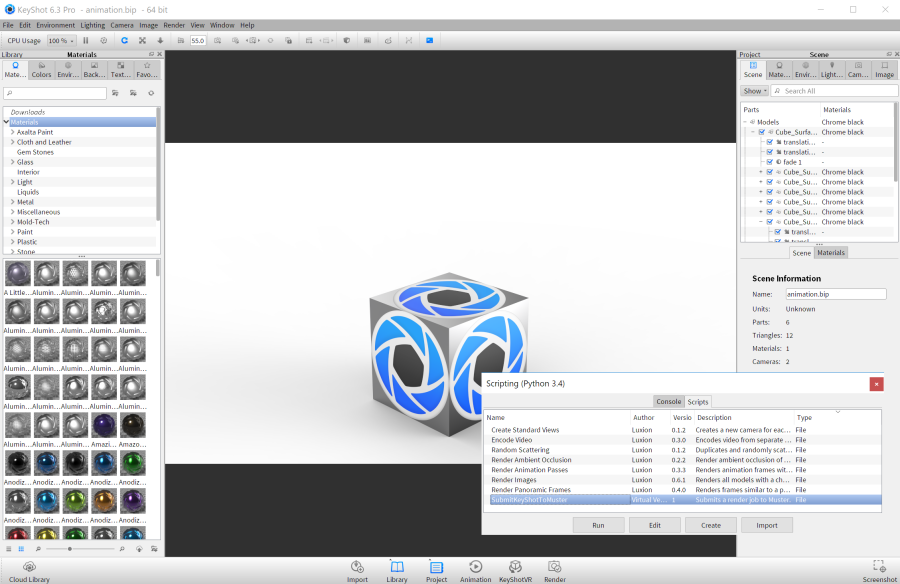Open CPU Usage 100 % dropdown
The height and width of the screenshot is (584, 900).
[x=61, y=41]
